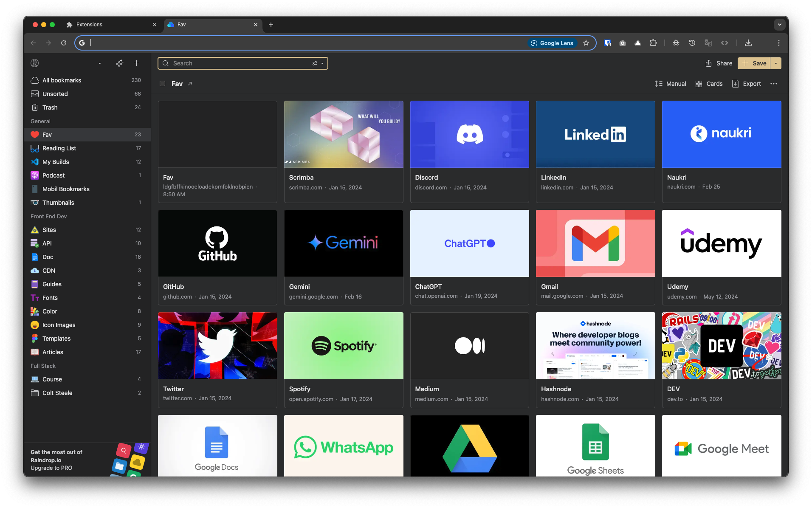This screenshot has width=812, height=508.
Task: Click the history clock extension icon
Action: [x=692, y=43]
